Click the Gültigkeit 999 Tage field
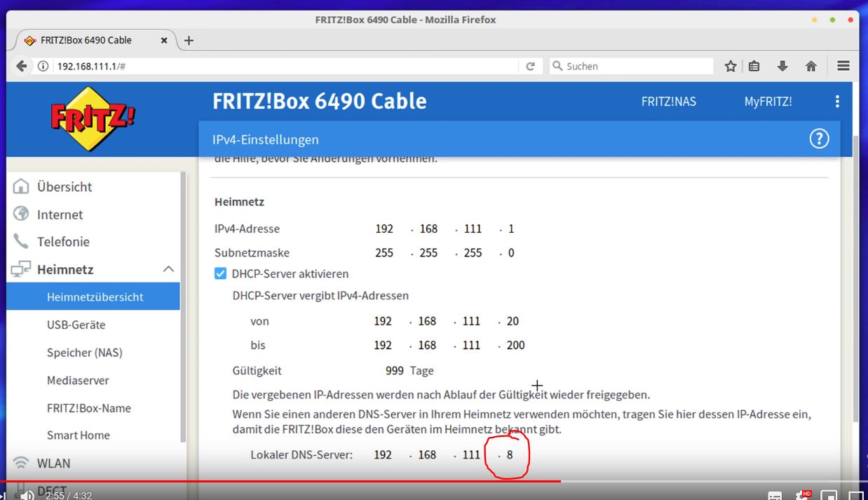 click(x=395, y=370)
